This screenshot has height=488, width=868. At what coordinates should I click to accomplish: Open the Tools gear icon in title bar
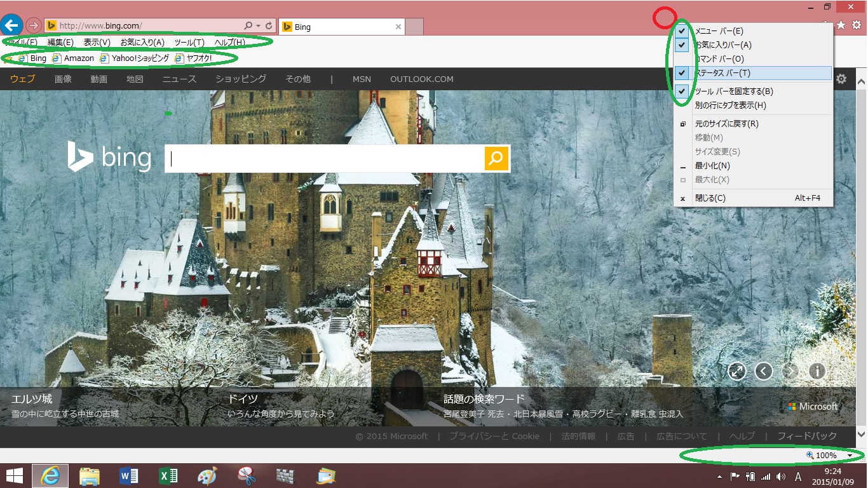click(x=857, y=25)
